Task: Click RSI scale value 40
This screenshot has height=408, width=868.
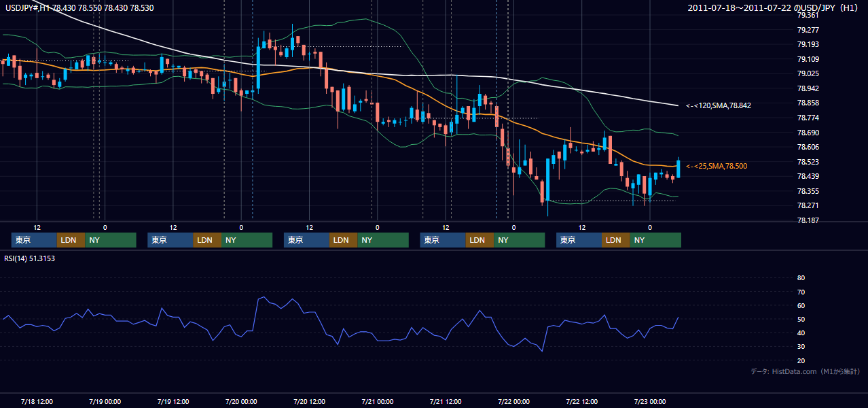Action: tap(801, 333)
